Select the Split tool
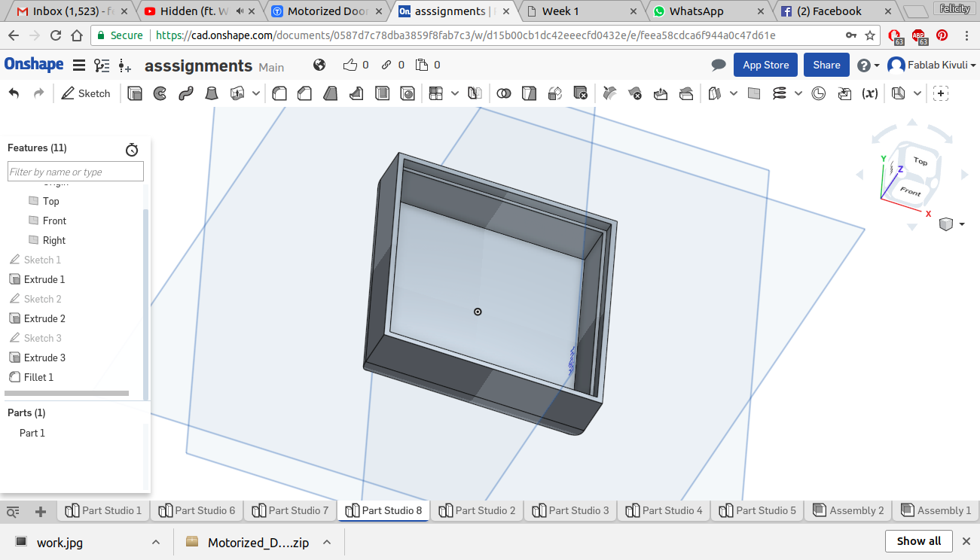The height and width of the screenshot is (560, 980). 530,93
